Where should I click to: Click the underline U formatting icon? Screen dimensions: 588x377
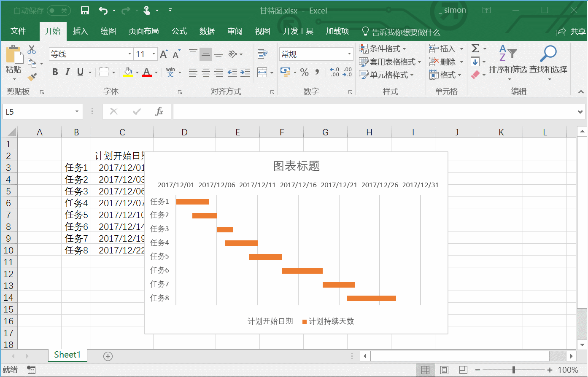[80, 72]
